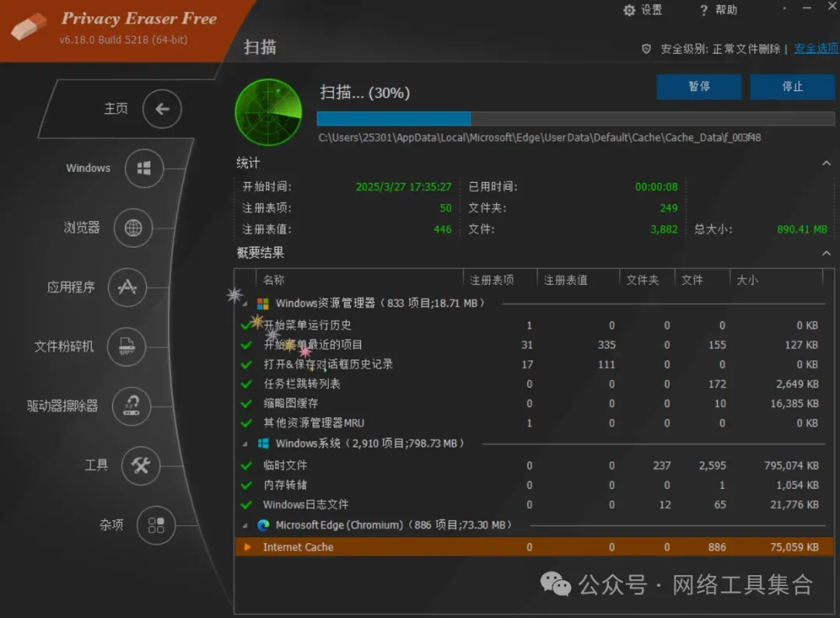
Task: Click the Microsoft Edge group icon
Action: pos(263,525)
